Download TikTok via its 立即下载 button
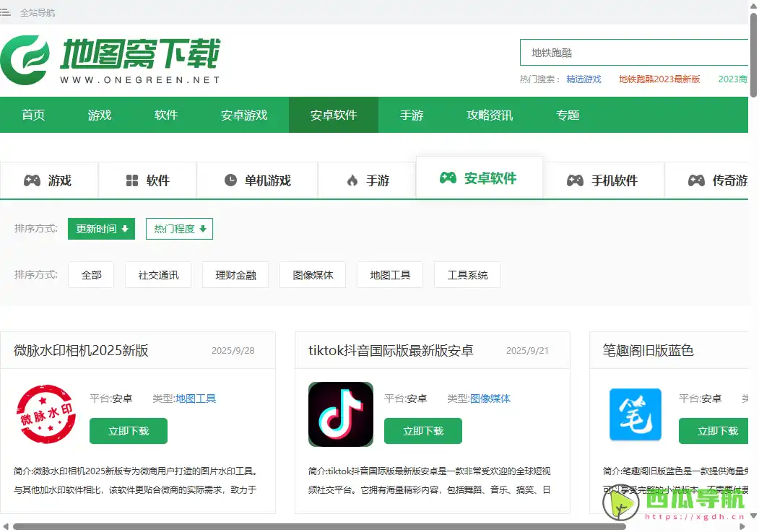The width and height of the screenshot is (759, 532). [x=423, y=431]
